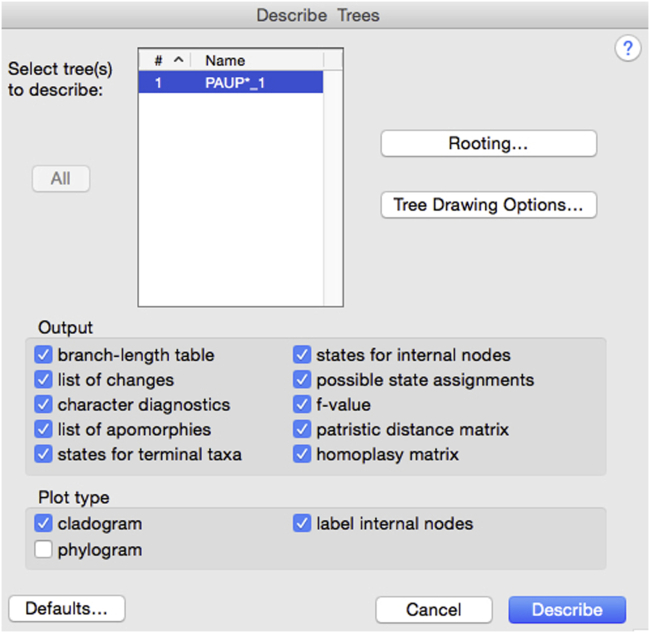This screenshot has width=650, height=633.
Task: Disable possible state assignments
Action: pos(302,380)
